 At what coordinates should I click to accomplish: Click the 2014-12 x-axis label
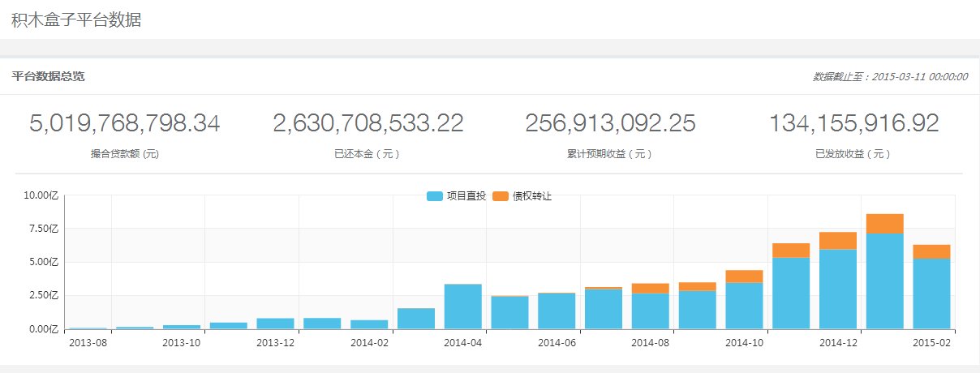[839, 343]
